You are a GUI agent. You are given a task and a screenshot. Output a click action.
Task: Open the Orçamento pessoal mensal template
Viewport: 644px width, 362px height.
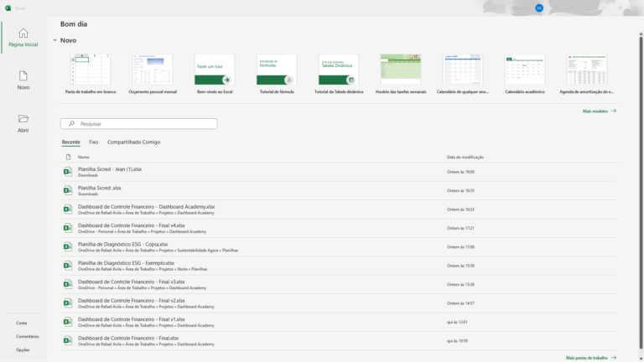click(x=153, y=74)
